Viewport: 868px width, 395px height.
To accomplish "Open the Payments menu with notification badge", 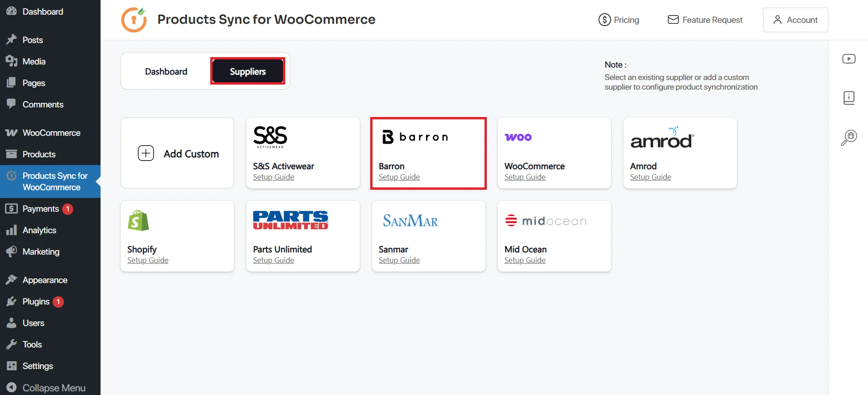I will [x=41, y=208].
